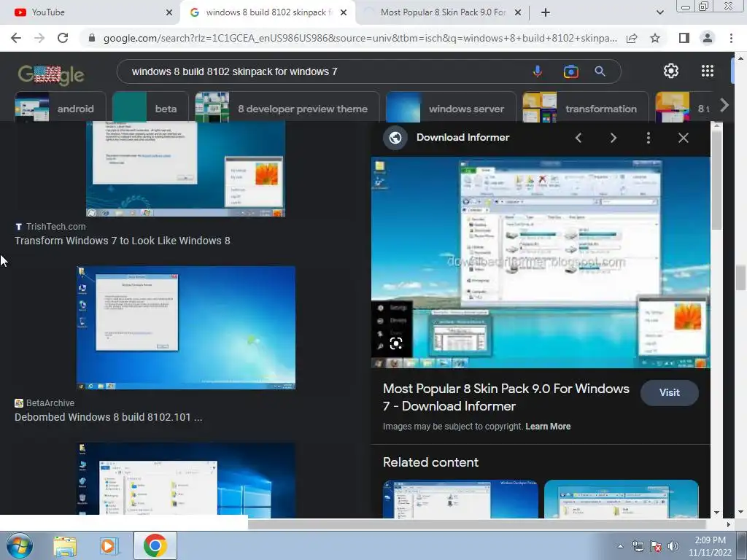Screen dimensions: 747x560
Task: Click the address bar URL
Action: pyautogui.click(x=360, y=38)
